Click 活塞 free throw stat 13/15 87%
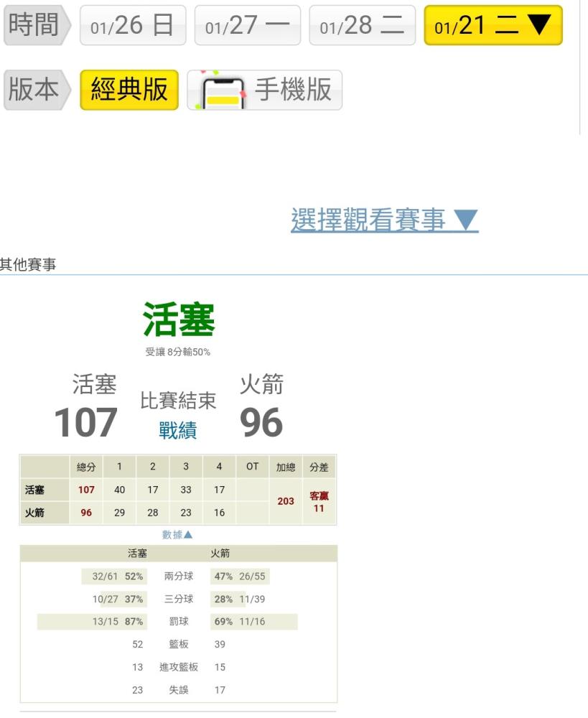This screenshot has width=588, height=718. (x=117, y=621)
